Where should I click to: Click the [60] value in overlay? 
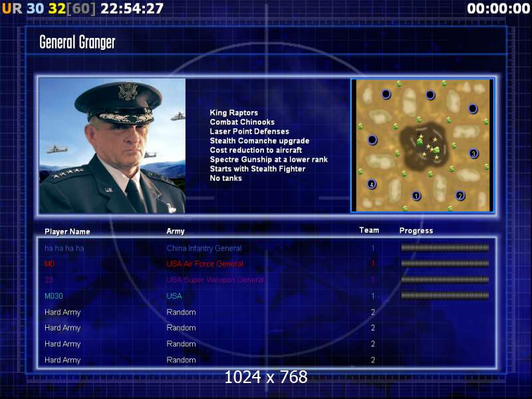tap(81, 9)
